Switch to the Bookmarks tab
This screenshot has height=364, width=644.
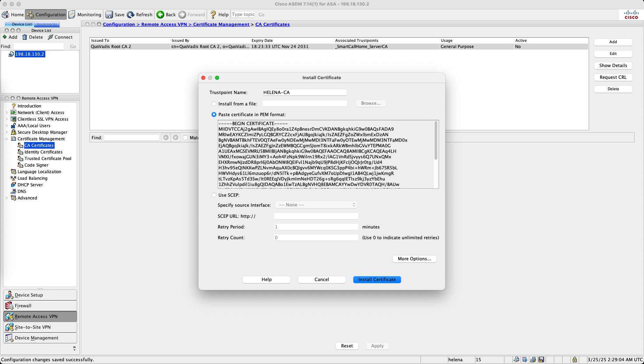[47, 24]
